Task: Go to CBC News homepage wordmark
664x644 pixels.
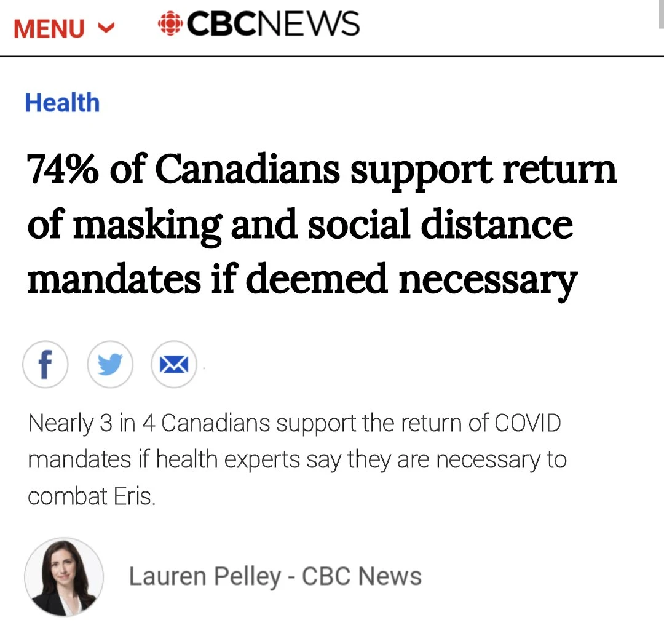Action: tap(272, 25)
